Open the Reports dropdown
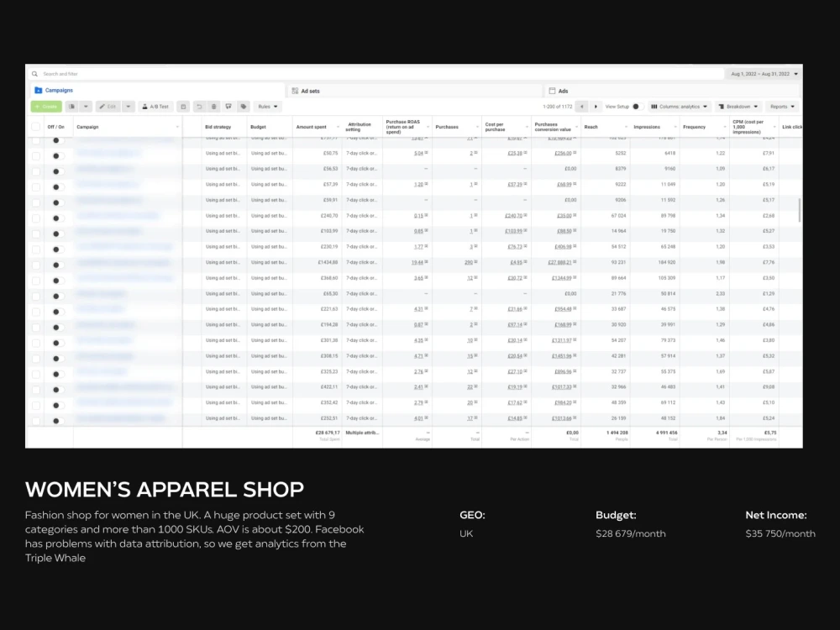This screenshot has height=630, width=840. pyautogui.click(x=782, y=107)
